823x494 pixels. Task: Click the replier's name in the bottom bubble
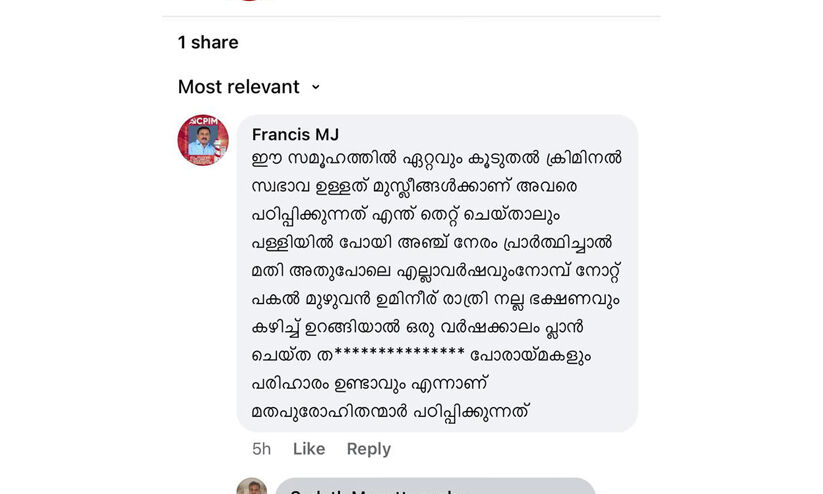(370, 491)
